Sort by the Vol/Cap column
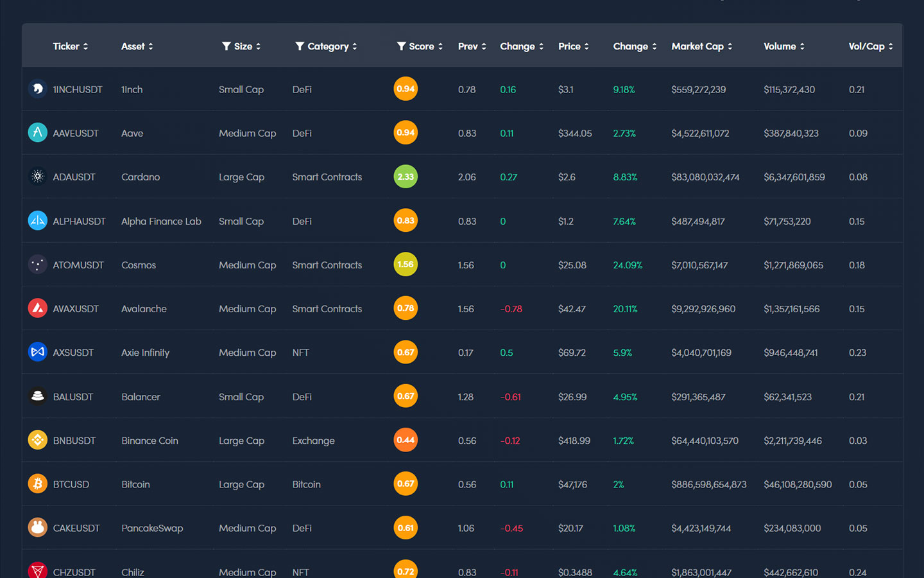This screenshot has width=924, height=578. (x=869, y=46)
